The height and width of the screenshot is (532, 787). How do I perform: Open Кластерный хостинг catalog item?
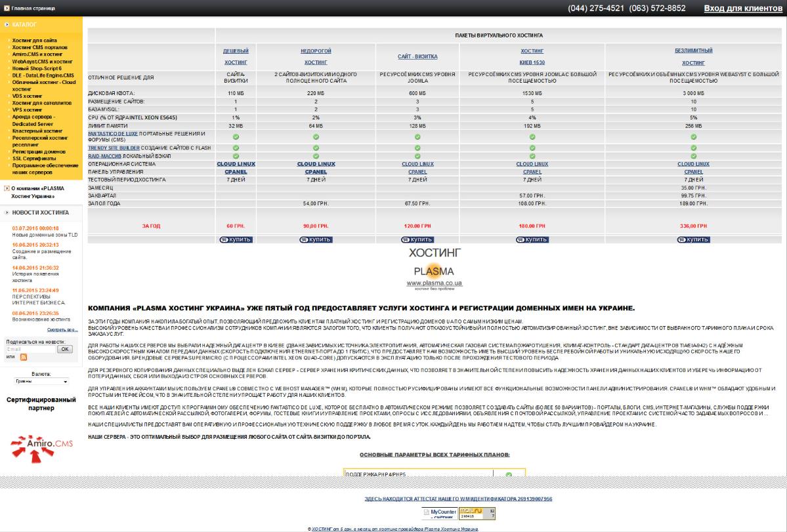37,131
